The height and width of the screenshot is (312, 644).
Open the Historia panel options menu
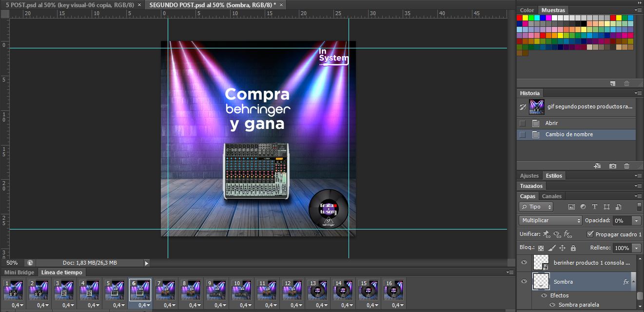(x=638, y=93)
